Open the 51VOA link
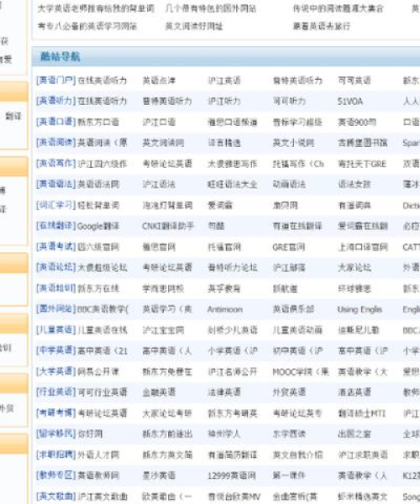The image size is (420, 504). 350,102
